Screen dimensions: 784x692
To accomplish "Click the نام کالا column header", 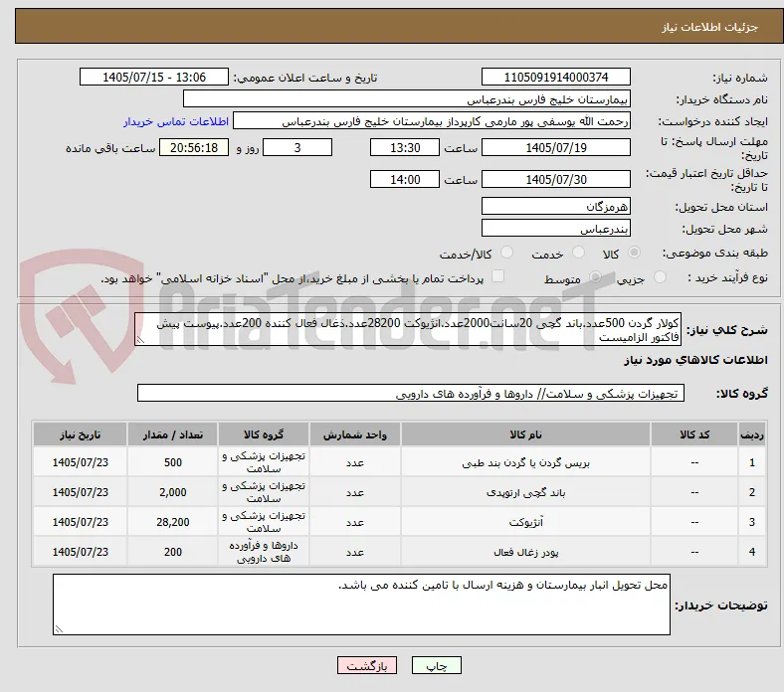I will [525, 434].
